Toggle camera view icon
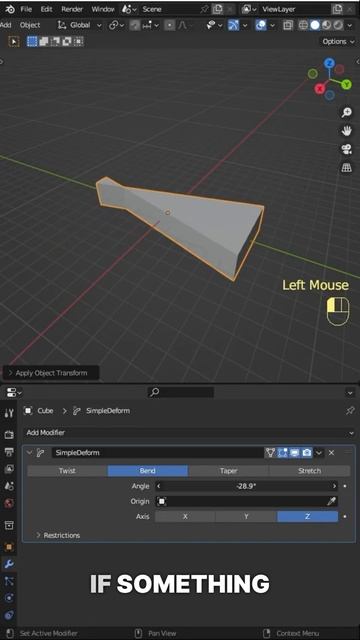This screenshot has width=360, height=640. coord(347,149)
